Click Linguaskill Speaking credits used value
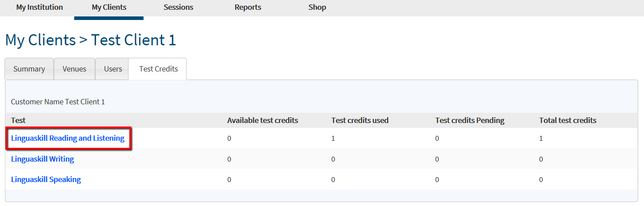This screenshot has width=644, height=206. point(333,180)
